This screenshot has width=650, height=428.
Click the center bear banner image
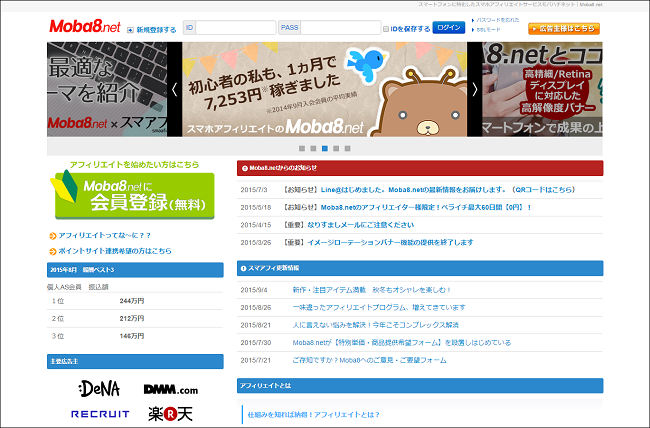point(325,89)
